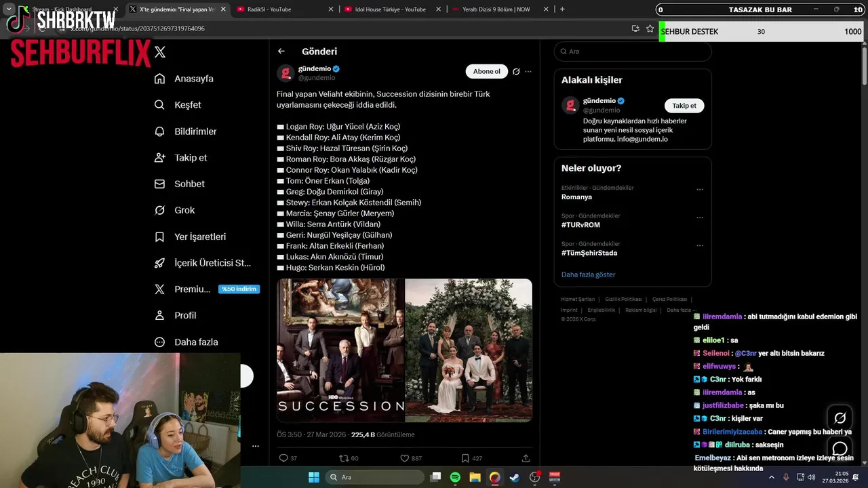Click gündemio author name on post
The height and width of the screenshot is (488, 868).
(315, 68)
